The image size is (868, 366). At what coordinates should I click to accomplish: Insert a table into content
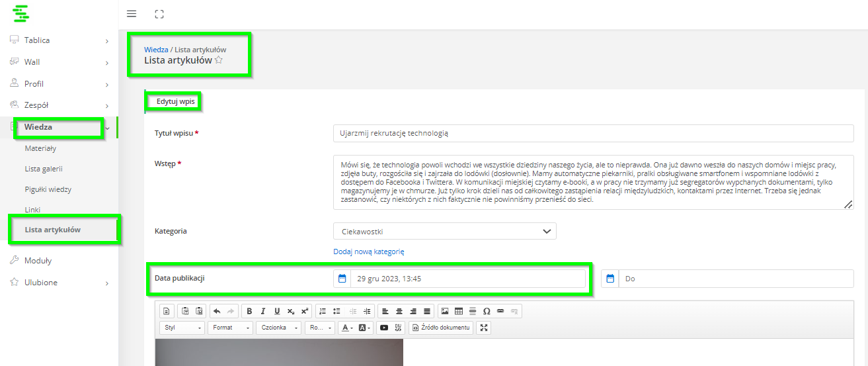tap(459, 311)
